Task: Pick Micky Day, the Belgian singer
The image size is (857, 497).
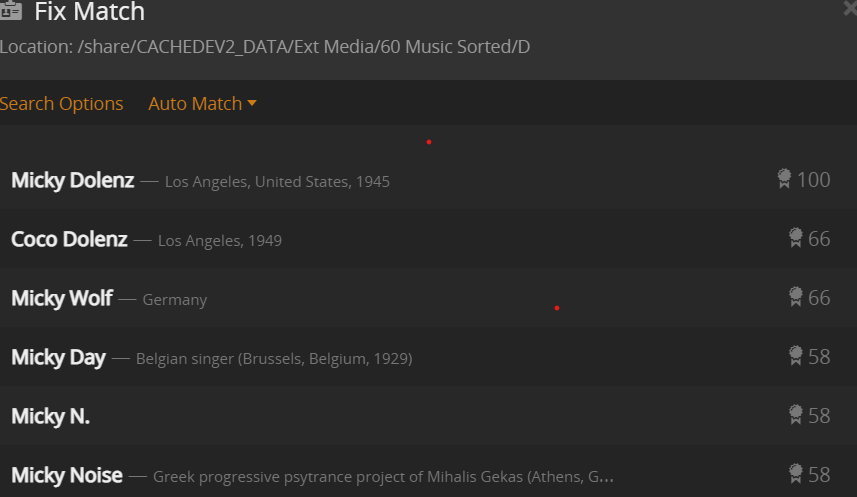Action: tap(59, 357)
